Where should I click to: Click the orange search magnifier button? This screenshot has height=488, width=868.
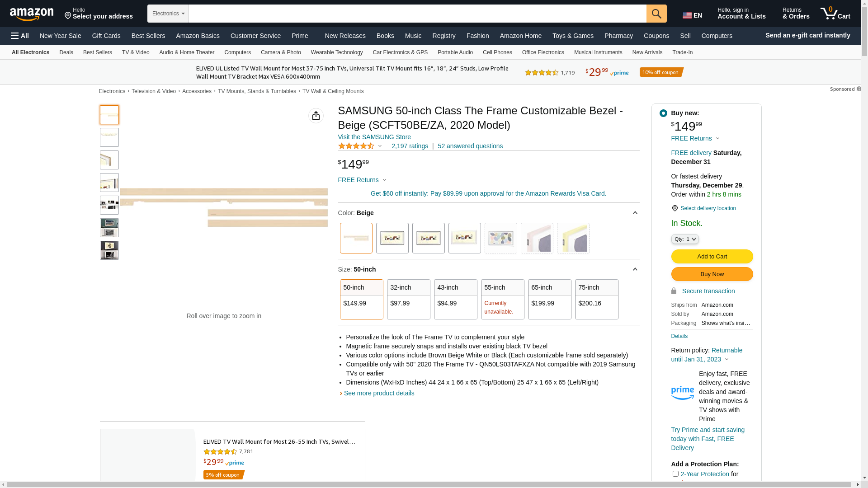click(x=656, y=14)
